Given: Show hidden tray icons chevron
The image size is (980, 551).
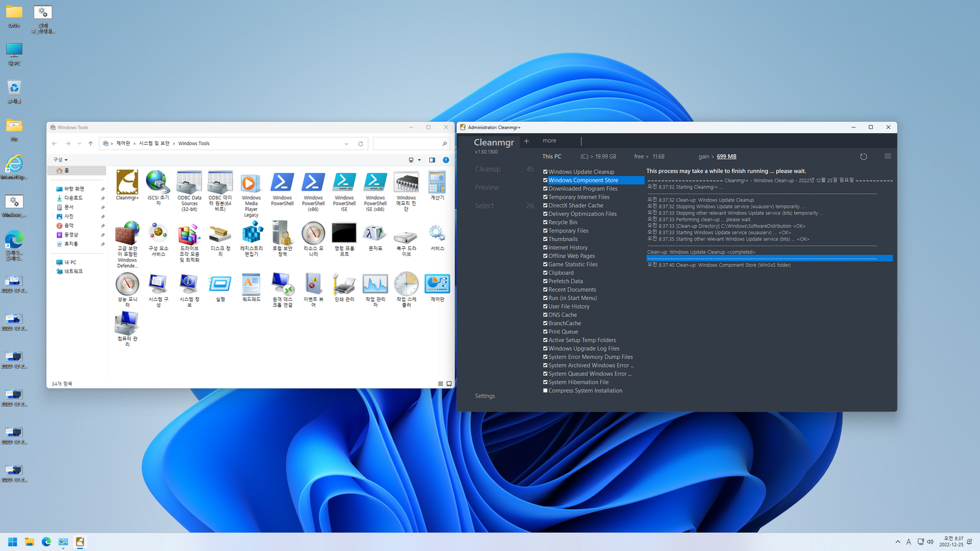Looking at the screenshot, I should 898,542.
